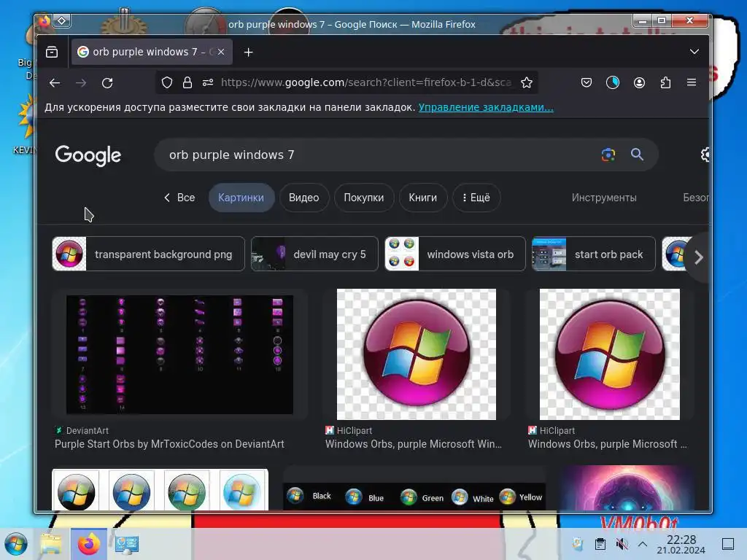Open the Extensions puzzle icon
This screenshot has width=747, height=560.
coord(665,83)
